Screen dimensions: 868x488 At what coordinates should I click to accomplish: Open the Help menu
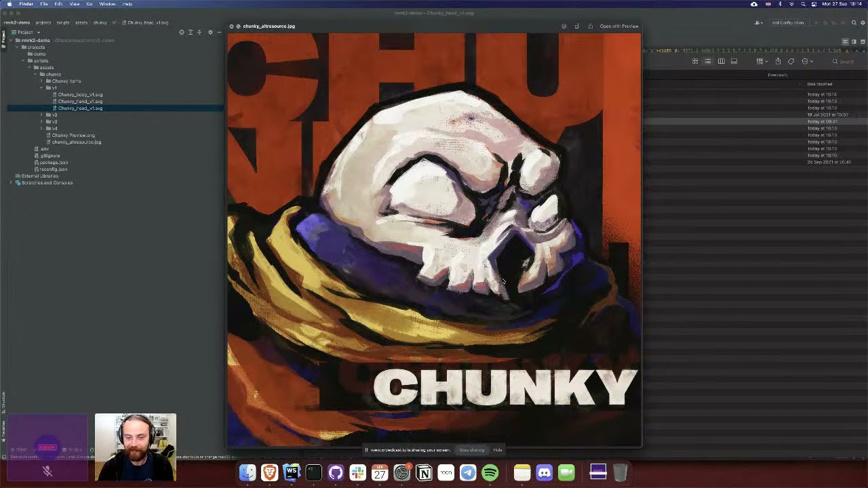pos(127,4)
